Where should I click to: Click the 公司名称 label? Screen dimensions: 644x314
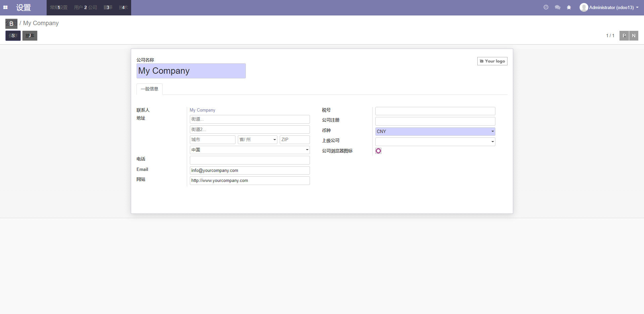[145, 60]
